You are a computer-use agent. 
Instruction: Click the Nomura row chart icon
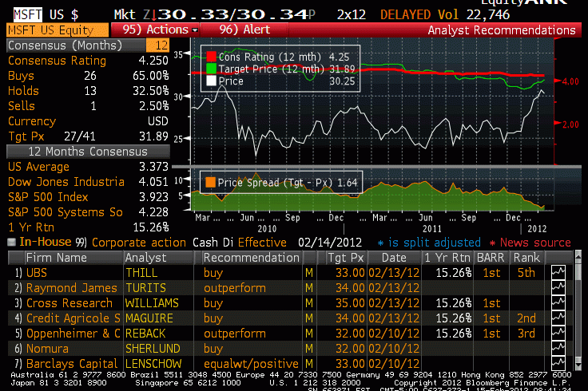[x=558, y=349]
